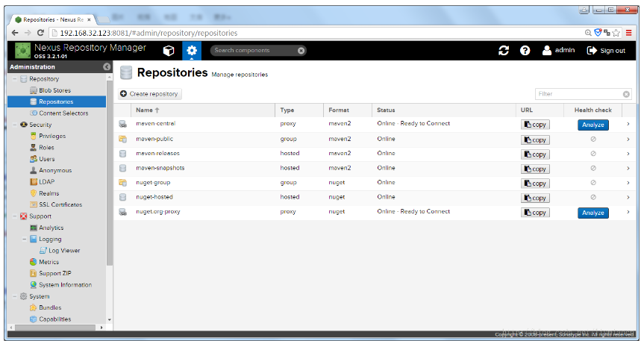Reload the page in the browser
Viewport: 644px width, 341px height.
(x=40, y=33)
